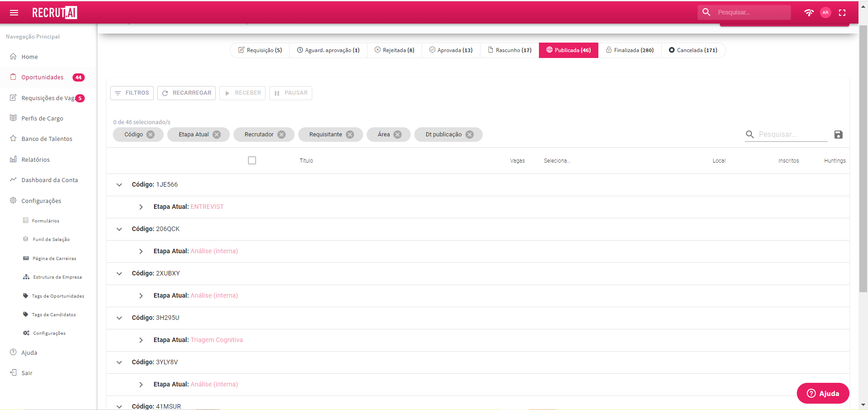868x410 pixels.
Task: Open Funil de Seleção settings
Action: tap(51, 239)
